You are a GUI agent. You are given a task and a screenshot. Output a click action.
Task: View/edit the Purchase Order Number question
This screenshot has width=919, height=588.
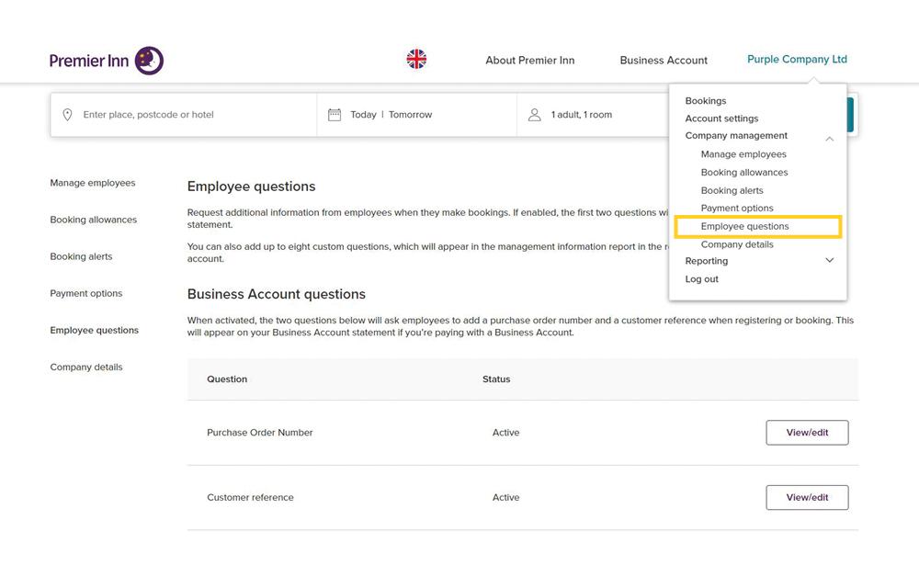point(807,432)
